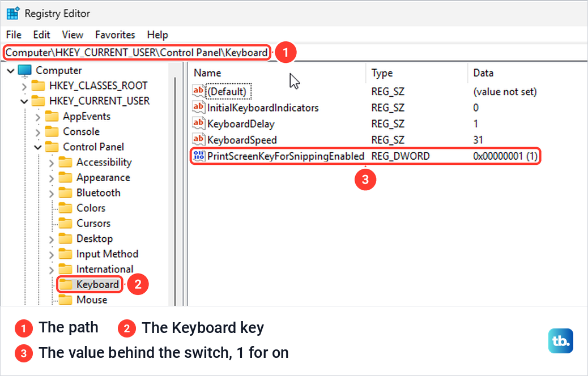Collapse the Computer root node
Image resolution: width=588 pixels, height=376 pixels.
tap(11, 70)
